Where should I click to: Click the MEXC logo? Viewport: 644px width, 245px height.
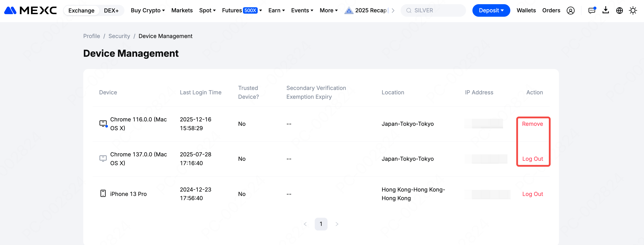30,10
